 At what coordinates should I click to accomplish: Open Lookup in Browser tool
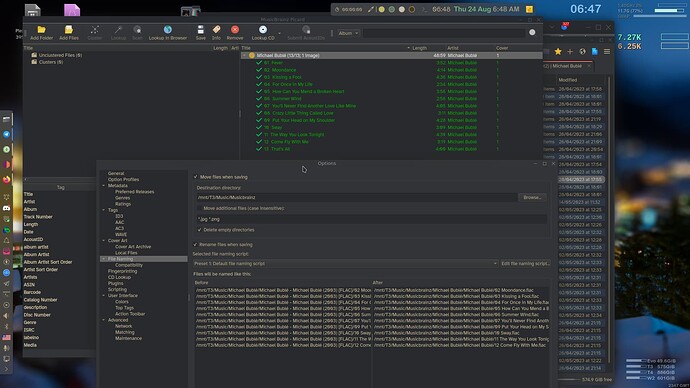(x=168, y=29)
